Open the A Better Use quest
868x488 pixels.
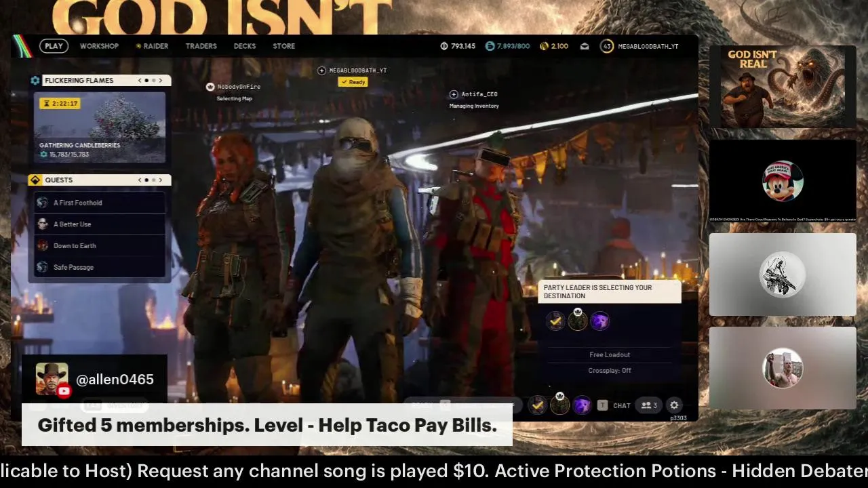100,224
